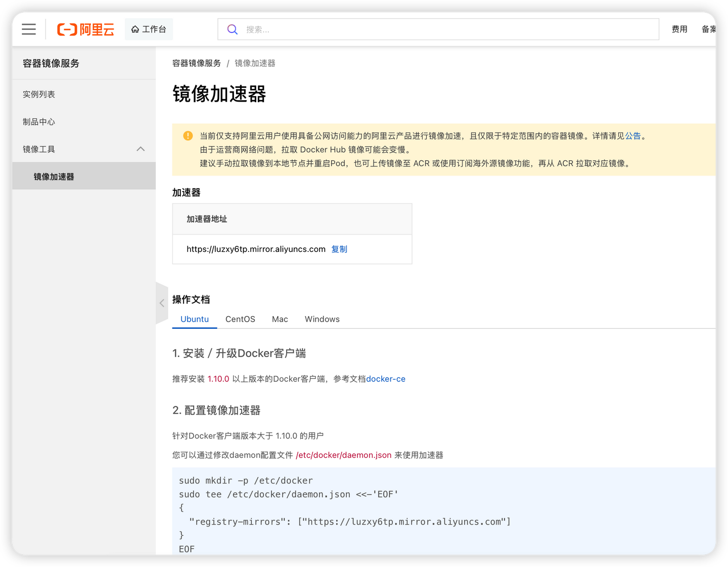Click the accelerator URL https://luzxy6tp.mirror.aliyuncs.com
This screenshot has height=567, width=728.
tap(256, 249)
